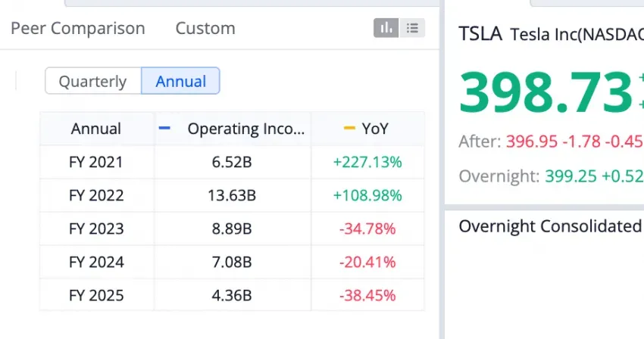Click the +227.13% YoY value
This screenshot has height=339, width=644.
[x=367, y=162]
